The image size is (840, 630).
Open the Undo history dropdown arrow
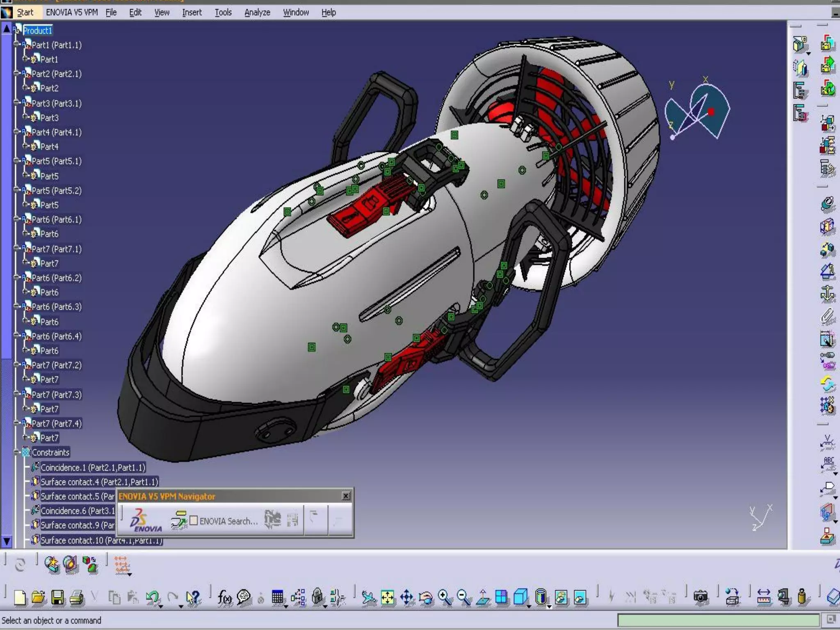161,606
